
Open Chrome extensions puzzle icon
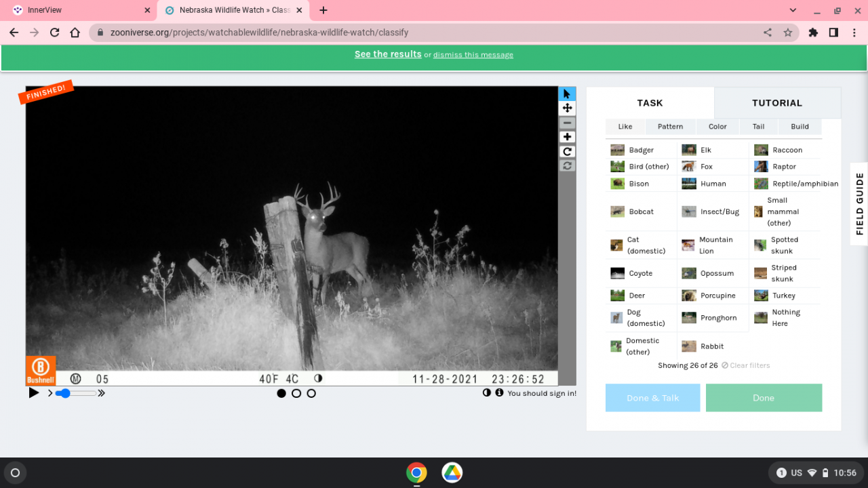813,33
